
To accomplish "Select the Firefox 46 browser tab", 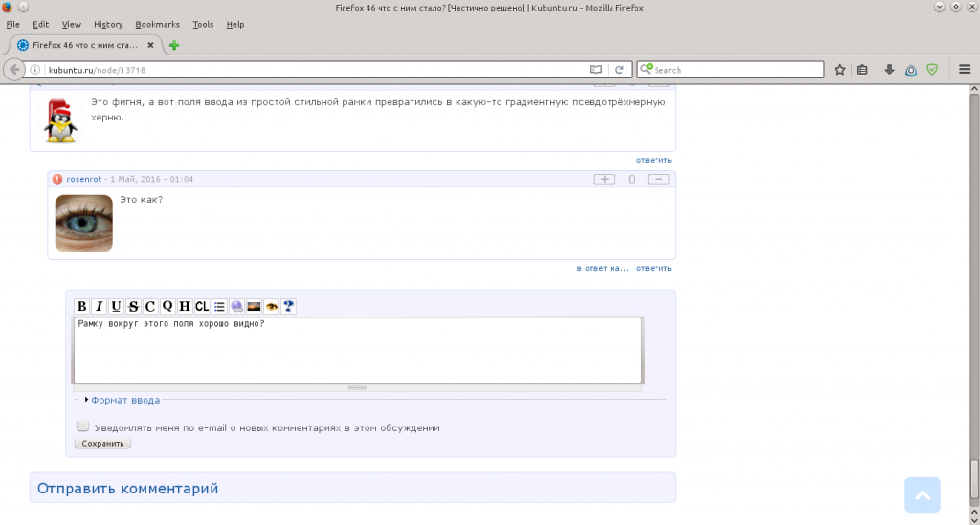I will (x=85, y=45).
